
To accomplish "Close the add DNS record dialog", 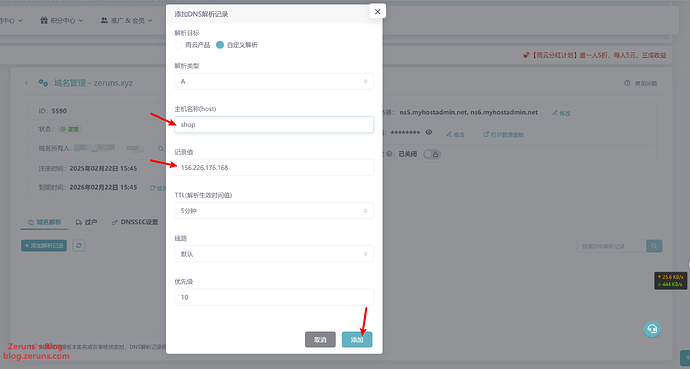I will pyautogui.click(x=377, y=12).
